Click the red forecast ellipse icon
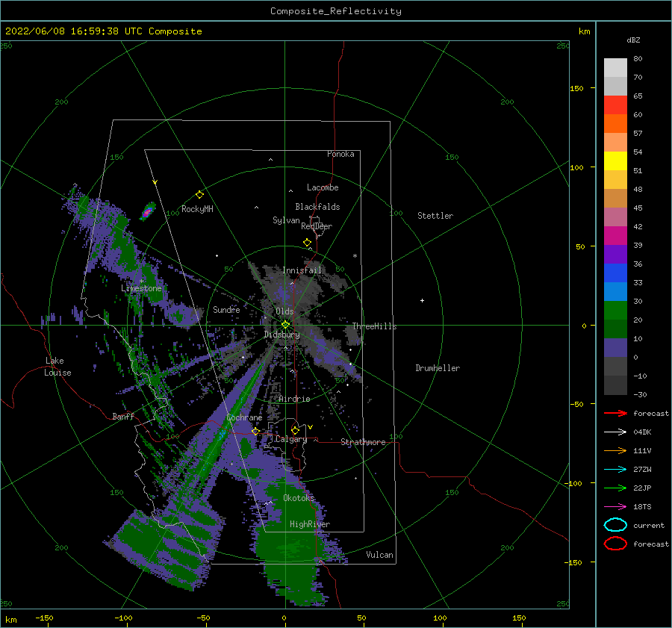This screenshot has width=672, height=628. click(615, 544)
